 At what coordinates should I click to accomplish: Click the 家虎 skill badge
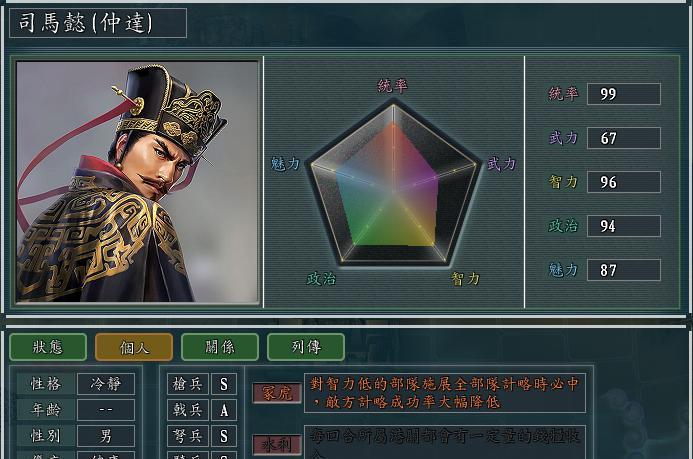point(277,393)
